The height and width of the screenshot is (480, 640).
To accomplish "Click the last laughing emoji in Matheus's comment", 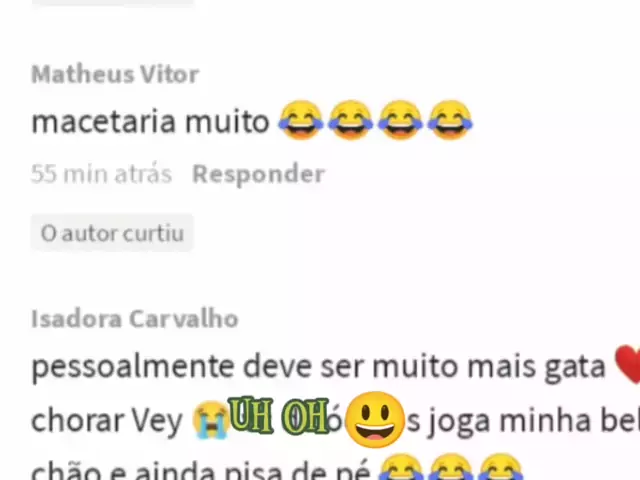I will tap(450, 120).
